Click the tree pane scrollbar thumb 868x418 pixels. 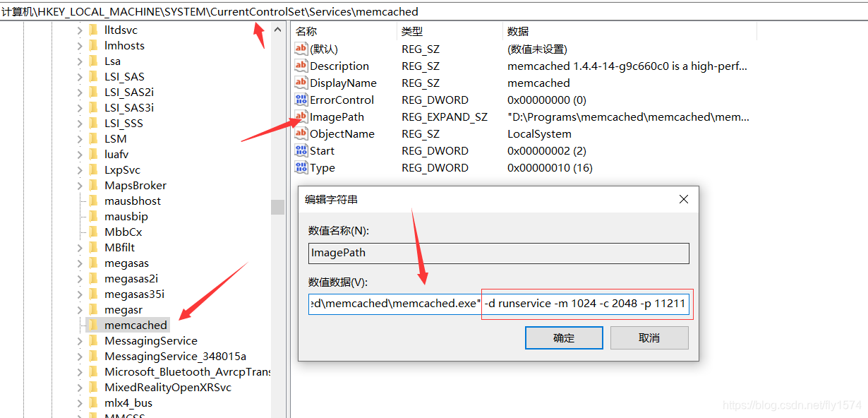pos(278,206)
